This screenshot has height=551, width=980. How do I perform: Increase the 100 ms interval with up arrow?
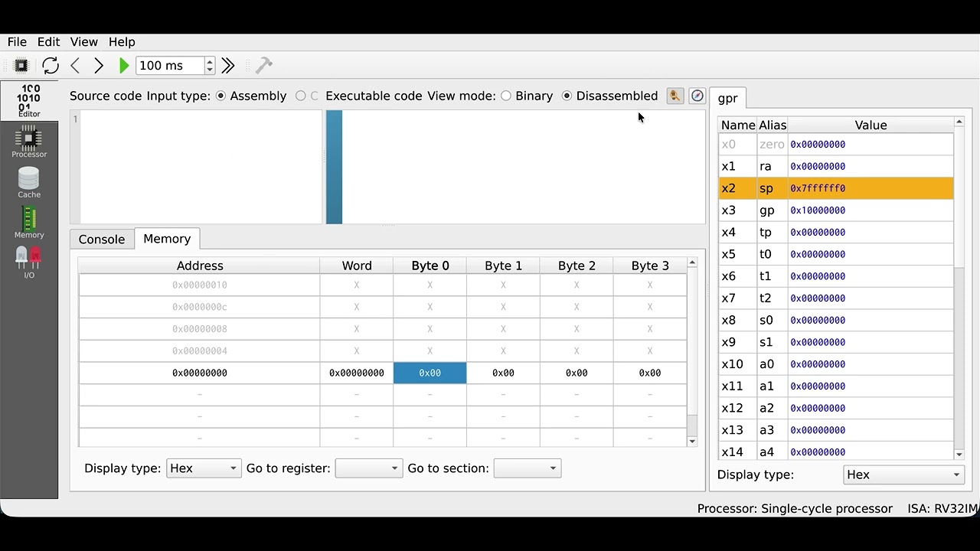(x=210, y=61)
